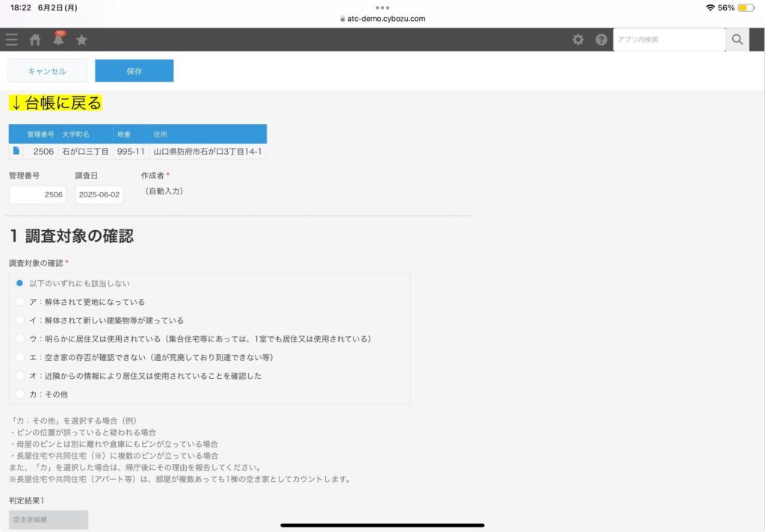The height and width of the screenshot is (532, 765).
Task: Click the キャンセル button
Action: click(47, 71)
